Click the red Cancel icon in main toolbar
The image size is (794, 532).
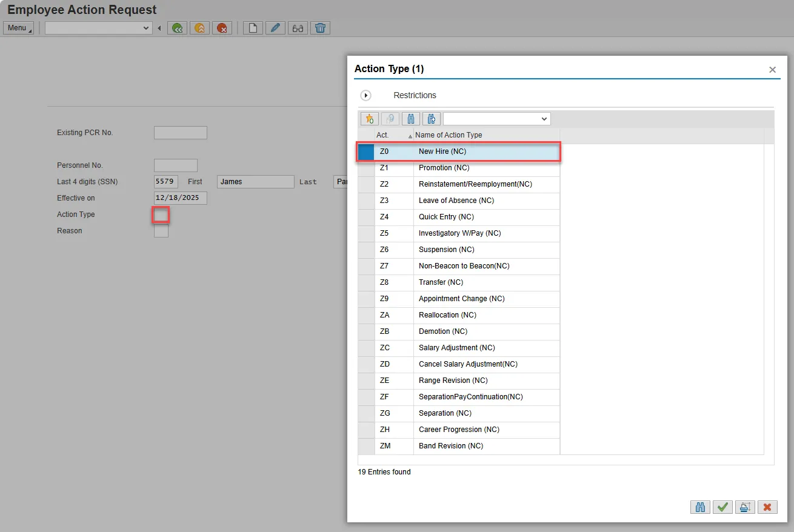[x=222, y=28]
